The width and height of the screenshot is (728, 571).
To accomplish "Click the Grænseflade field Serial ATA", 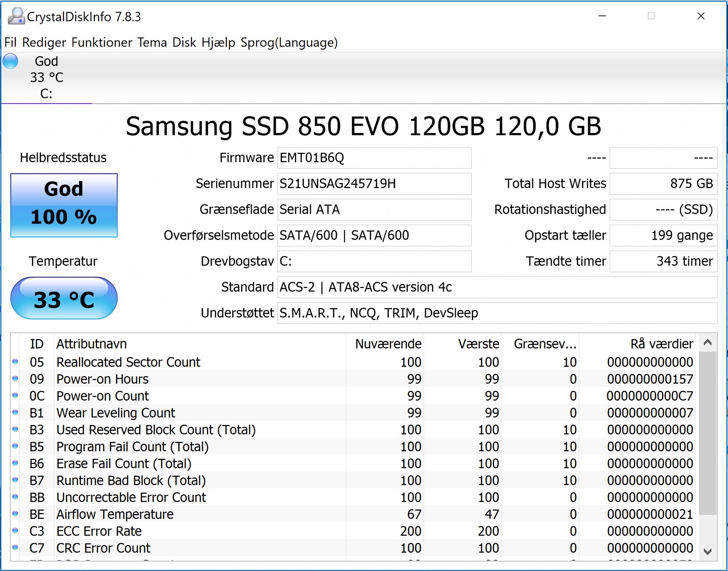I will (375, 210).
